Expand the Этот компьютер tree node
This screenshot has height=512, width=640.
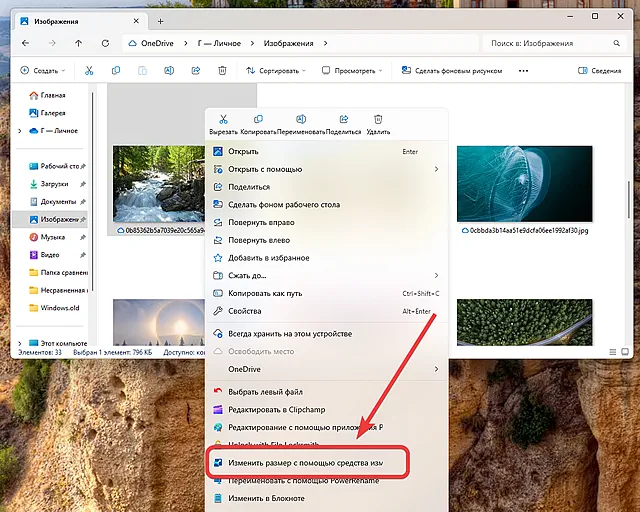[x=20, y=343]
